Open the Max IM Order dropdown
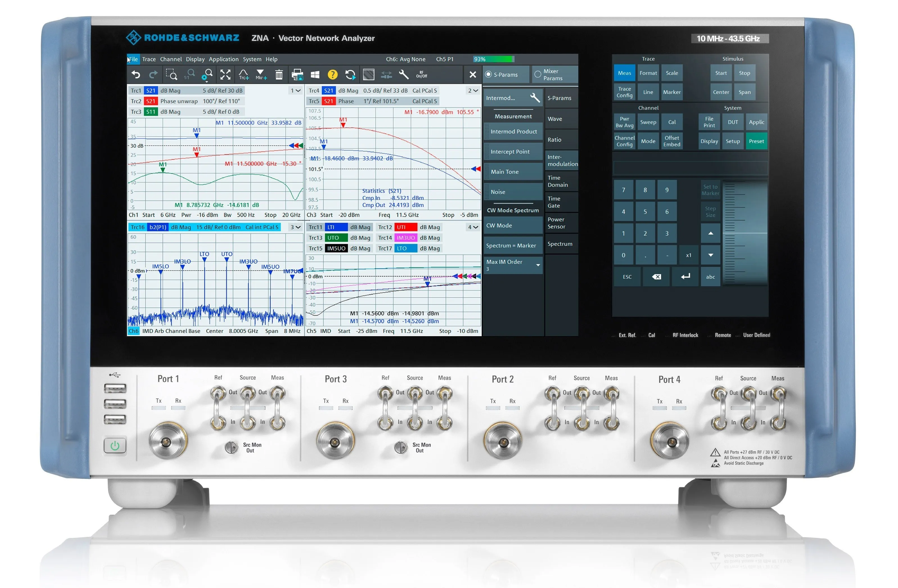This screenshot has width=898, height=588. point(513,265)
